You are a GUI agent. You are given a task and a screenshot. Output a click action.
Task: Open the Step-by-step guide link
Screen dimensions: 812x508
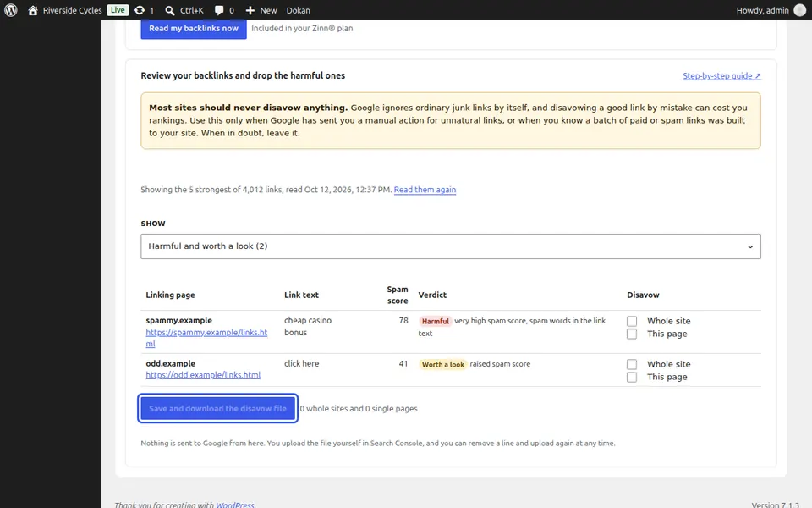(721, 76)
